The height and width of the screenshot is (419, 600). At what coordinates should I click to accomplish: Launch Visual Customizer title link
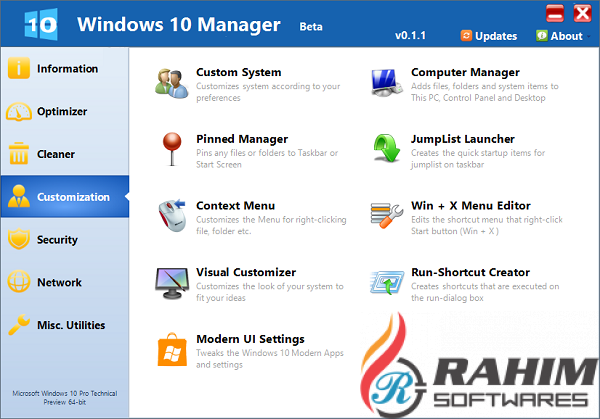[246, 272]
